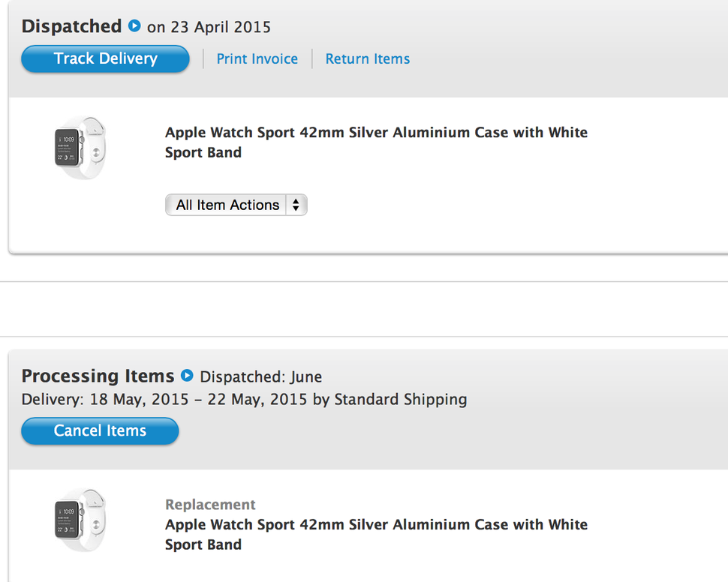Open the All Item Actions dropdown
728x582 pixels.
(227, 205)
